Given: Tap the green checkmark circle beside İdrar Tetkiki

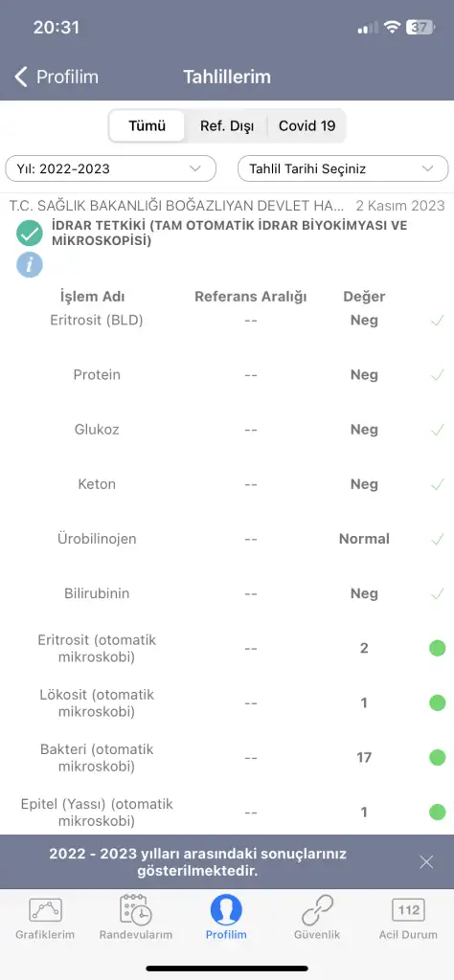Looking at the screenshot, I should pyautogui.click(x=30, y=234).
